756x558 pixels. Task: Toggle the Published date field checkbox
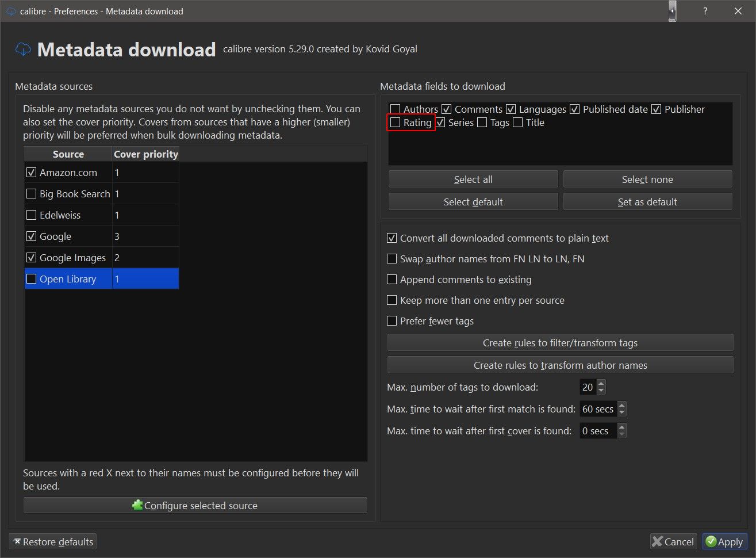click(574, 109)
